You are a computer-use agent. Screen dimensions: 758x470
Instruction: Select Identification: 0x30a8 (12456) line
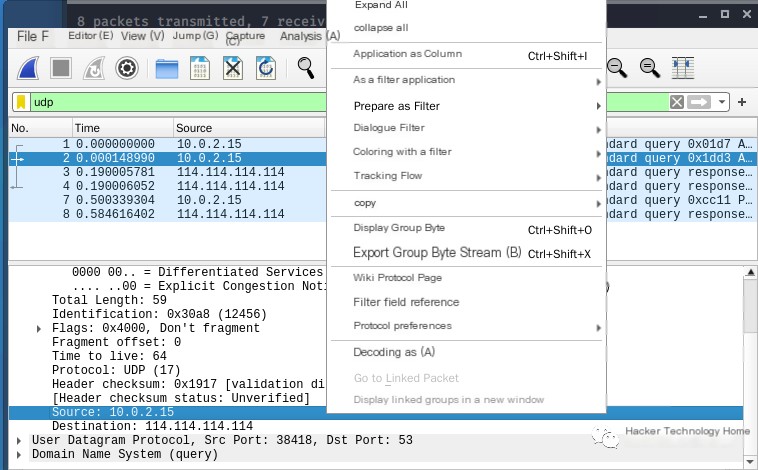point(159,314)
